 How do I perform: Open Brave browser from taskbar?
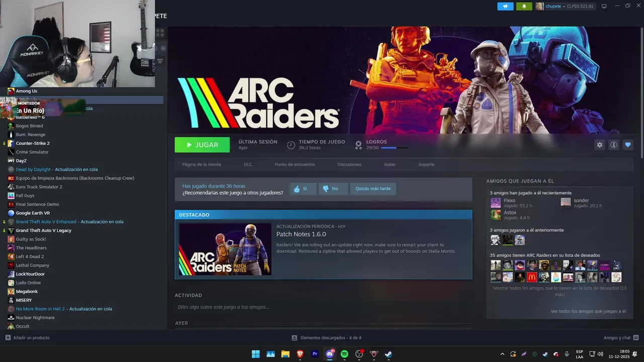click(x=300, y=354)
